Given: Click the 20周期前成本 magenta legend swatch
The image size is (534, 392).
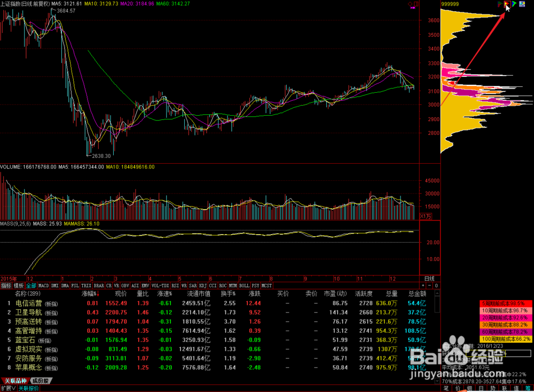Looking at the screenshot, I should pyautogui.click(x=506, y=318).
